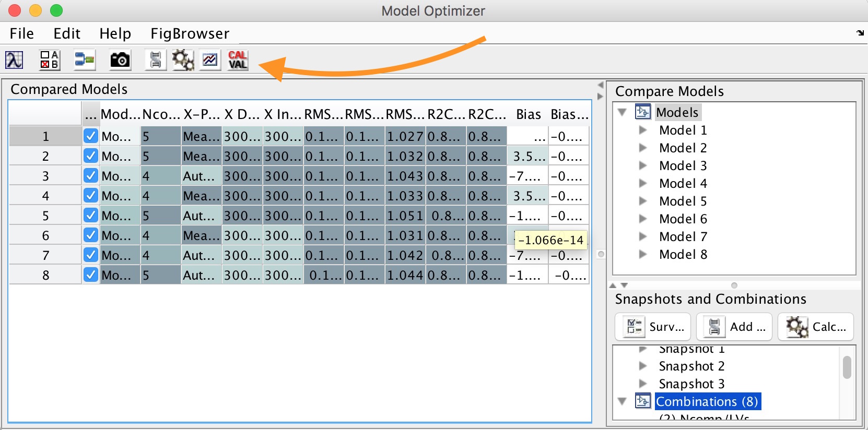The height and width of the screenshot is (430, 868).
Task: Uncheck the checkbox in table row 1
Action: (91, 136)
